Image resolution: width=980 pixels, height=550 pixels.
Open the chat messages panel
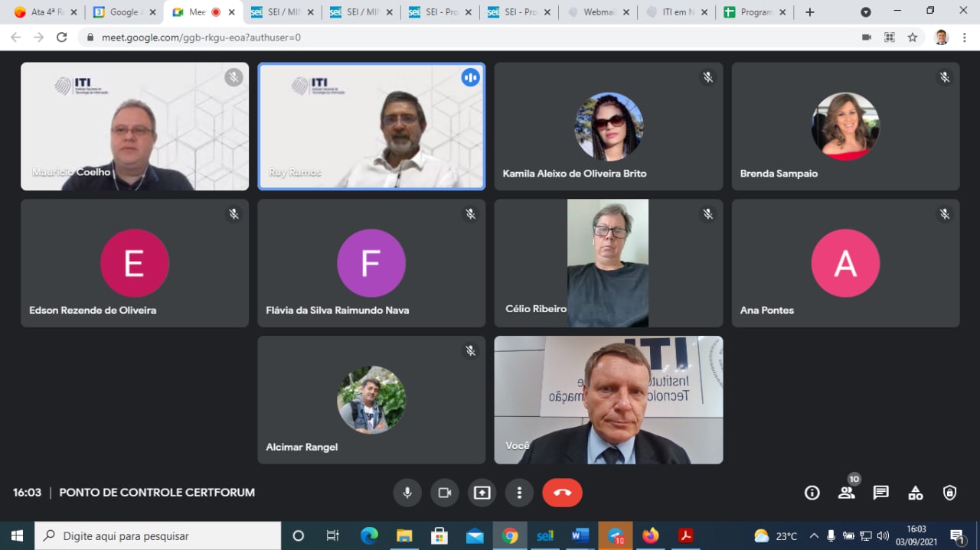(x=881, y=493)
